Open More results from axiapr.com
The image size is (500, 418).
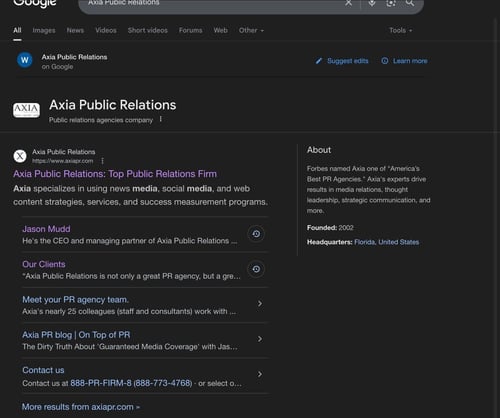[81, 407]
